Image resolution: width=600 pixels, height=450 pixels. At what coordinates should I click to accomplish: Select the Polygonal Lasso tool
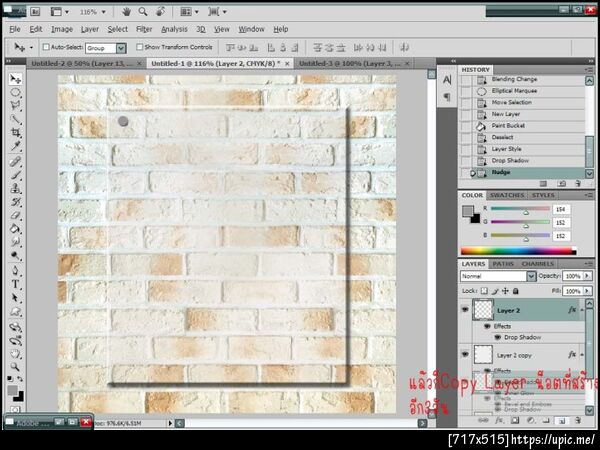(15, 106)
